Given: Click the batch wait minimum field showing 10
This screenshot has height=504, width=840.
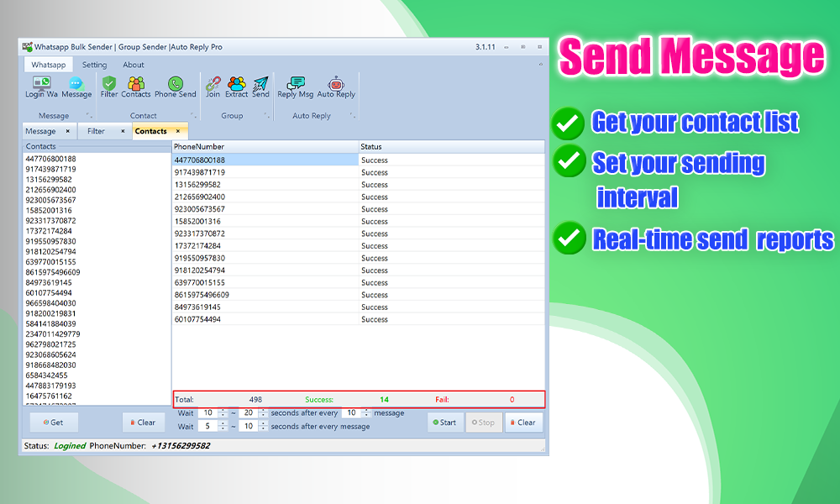Looking at the screenshot, I should [x=208, y=413].
